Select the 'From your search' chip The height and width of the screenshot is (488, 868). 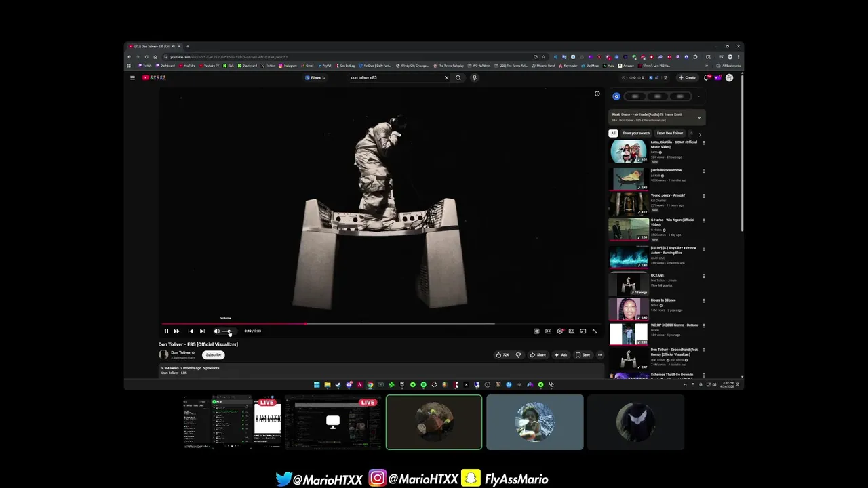pos(636,134)
